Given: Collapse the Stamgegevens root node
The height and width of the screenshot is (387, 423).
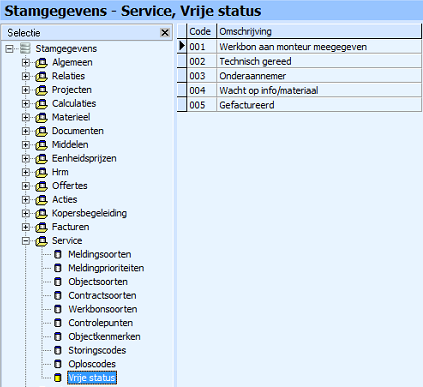Looking at the screenshot, I should coord(9,49).
